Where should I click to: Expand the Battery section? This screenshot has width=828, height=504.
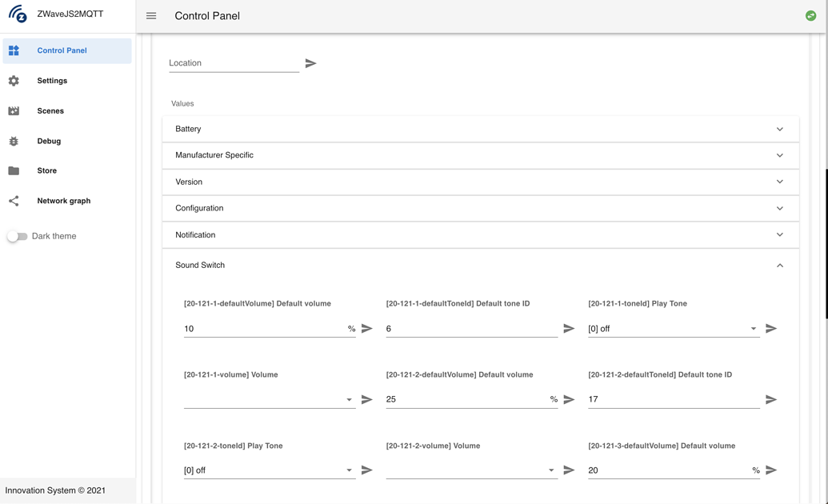[480, 129]
